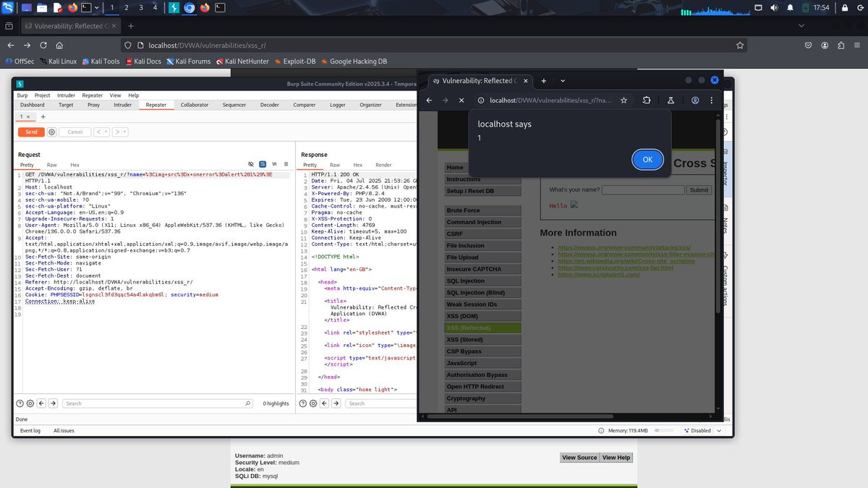Open notifications bell in the system tray
The image size is (868, 488).
tap(790, 8)
